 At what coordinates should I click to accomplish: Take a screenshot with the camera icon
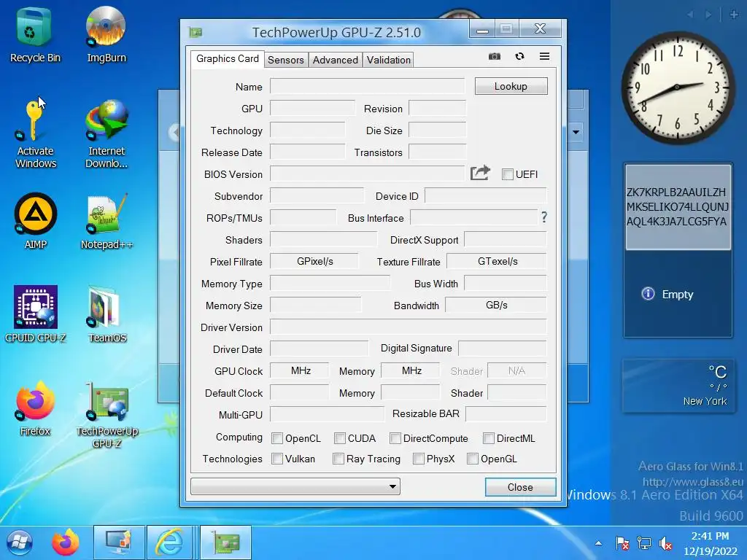[495, 57]
